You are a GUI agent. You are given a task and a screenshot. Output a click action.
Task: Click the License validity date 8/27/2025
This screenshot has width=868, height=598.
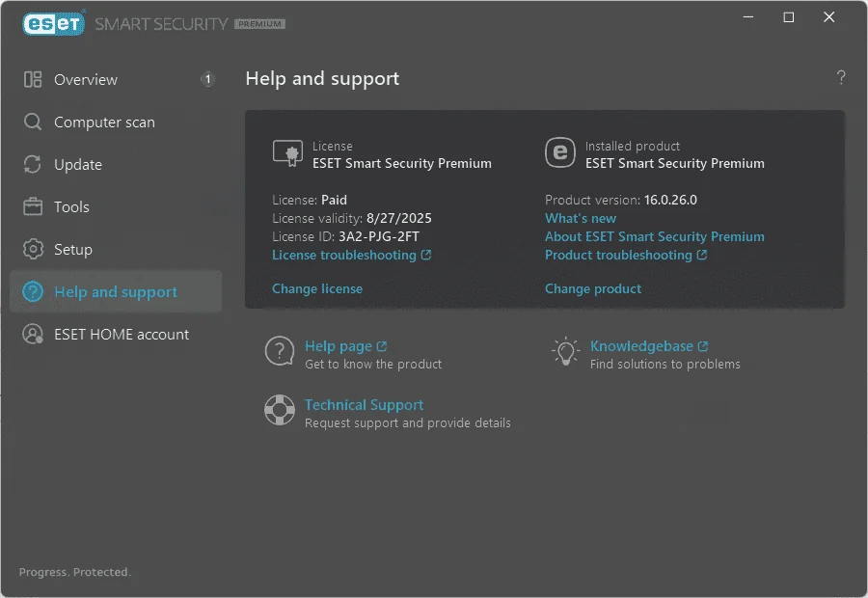[398, 218]
